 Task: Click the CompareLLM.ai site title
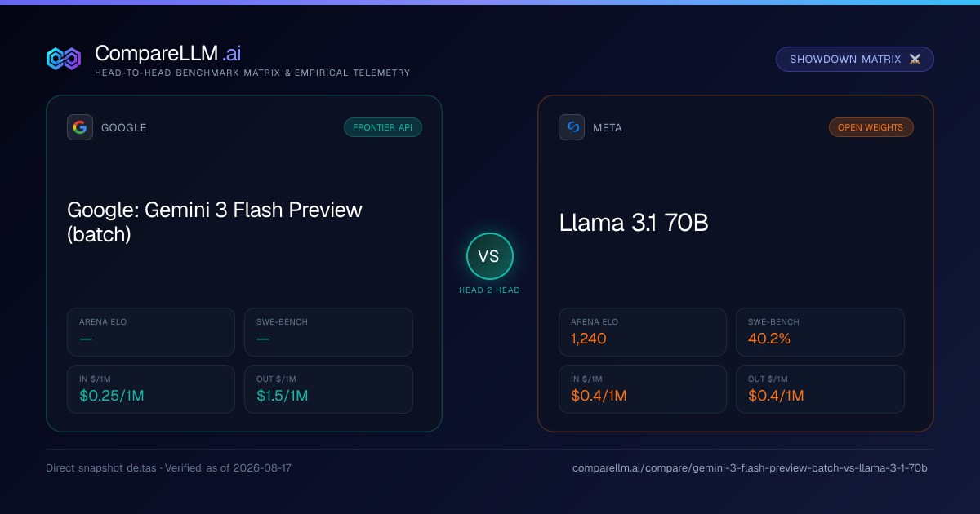167,54
